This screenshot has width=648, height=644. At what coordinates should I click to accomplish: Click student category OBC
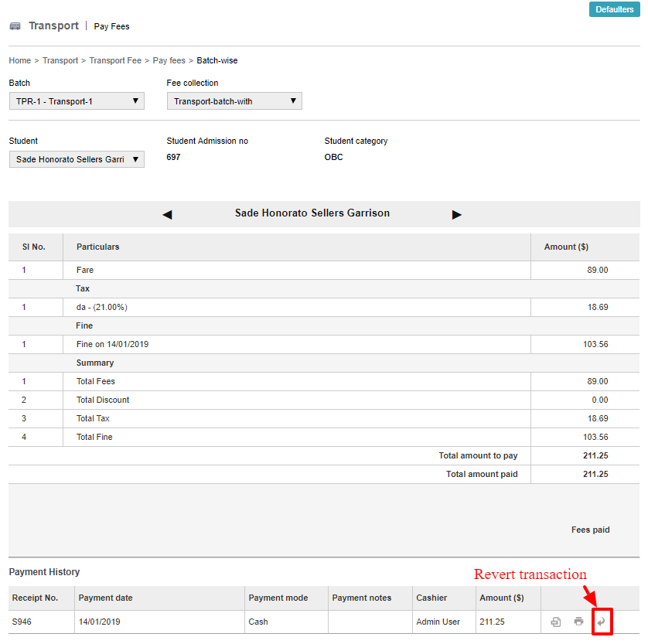click(x=333, y=157)
